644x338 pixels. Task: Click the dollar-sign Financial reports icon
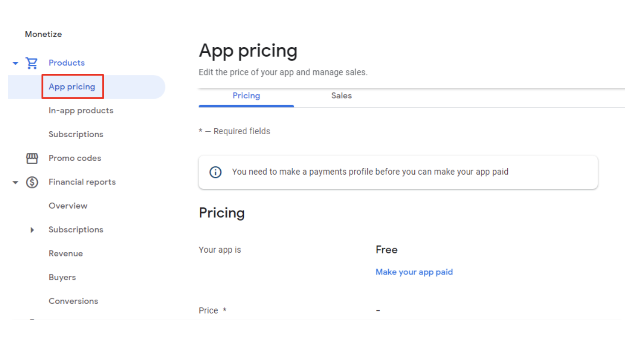[x=32, y=182]
